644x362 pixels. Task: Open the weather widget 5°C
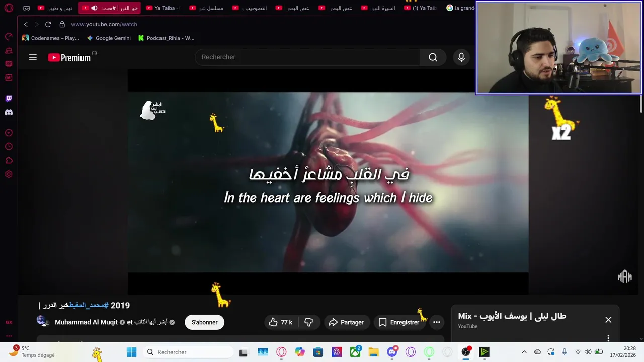point(32,351)
